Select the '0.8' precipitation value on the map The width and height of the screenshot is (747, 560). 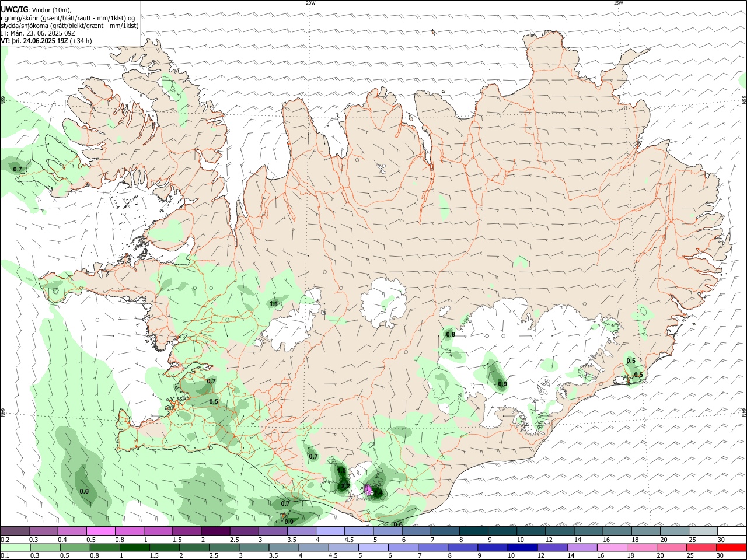451,334
